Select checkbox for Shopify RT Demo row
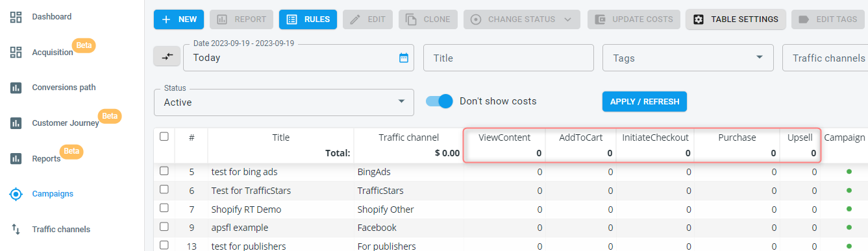The image size is (868, 251). tap(164, 209)
